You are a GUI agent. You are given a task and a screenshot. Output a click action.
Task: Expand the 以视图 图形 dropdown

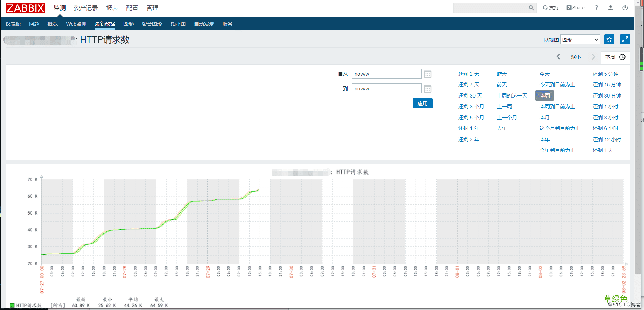[x=580, y=40]
